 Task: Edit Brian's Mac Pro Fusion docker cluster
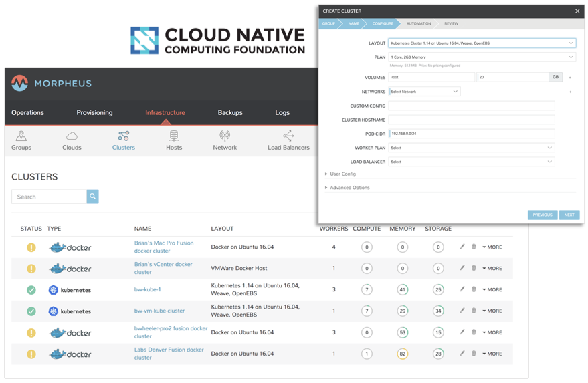tap(462, 246)
